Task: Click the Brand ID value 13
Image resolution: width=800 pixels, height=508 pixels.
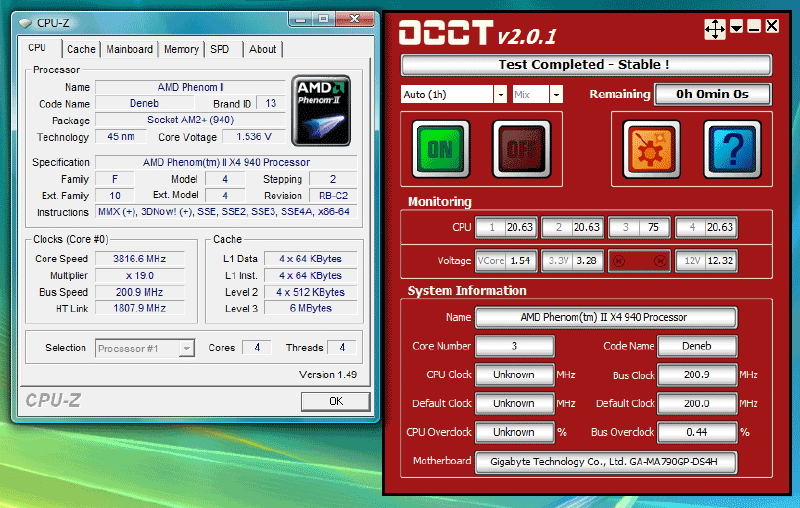Action: pos(270,104)
